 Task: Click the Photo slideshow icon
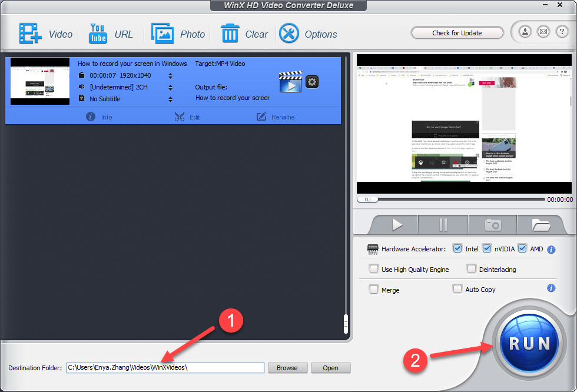coord(162,34)
